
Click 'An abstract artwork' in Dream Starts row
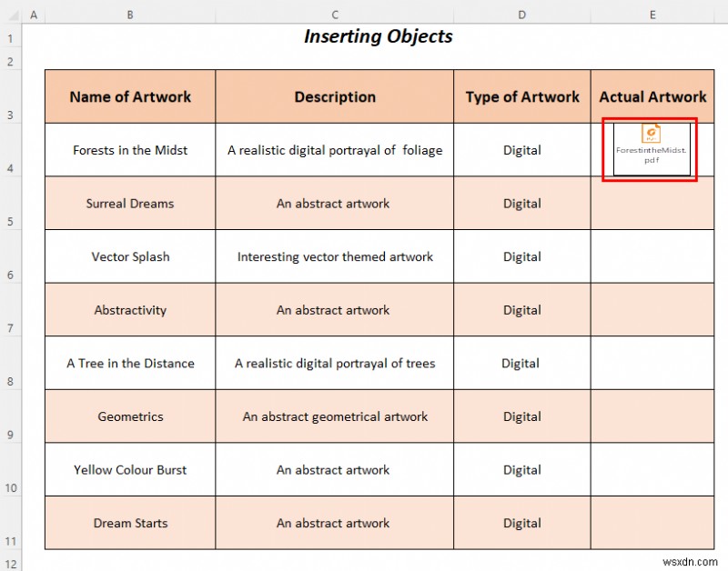pos(334,523)
